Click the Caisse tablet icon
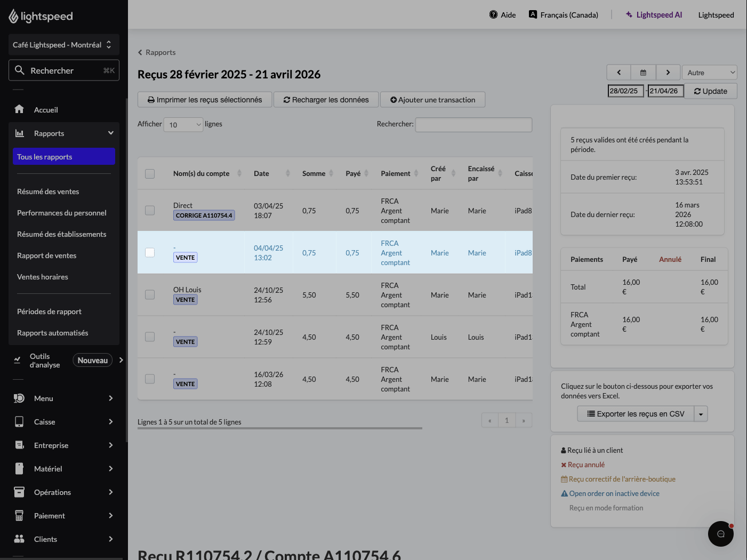The height and width of the screenshot is (560, 747). (19, 422)
